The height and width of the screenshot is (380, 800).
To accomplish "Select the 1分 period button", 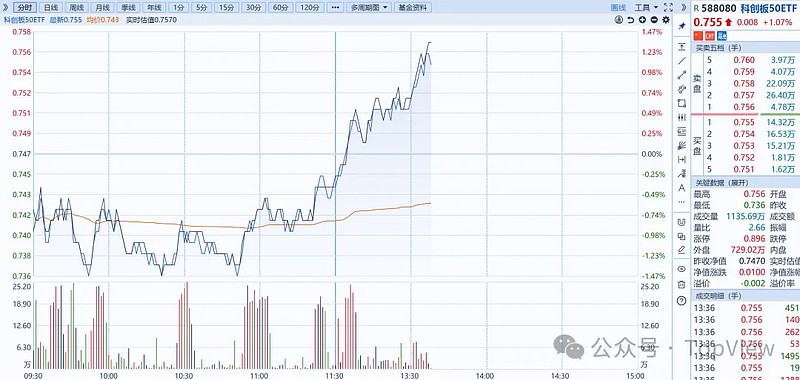I will coord(178,8).
